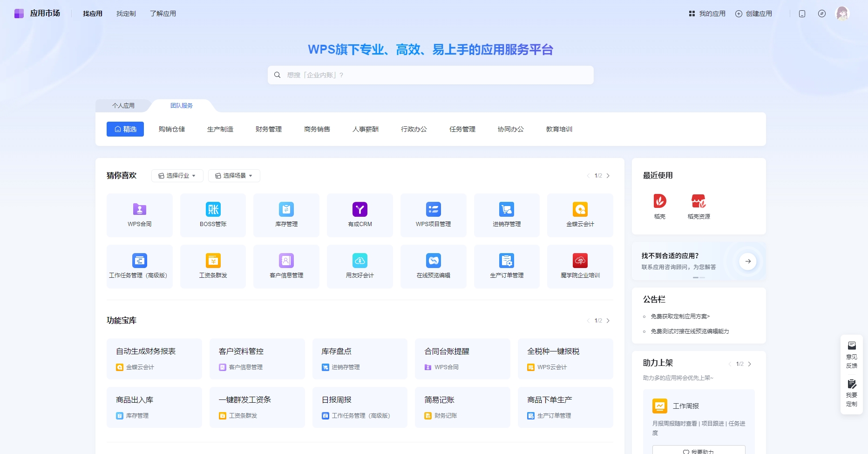The width and height of the screenshot is (868, 454).
Task: Open 稻壳资源 from recently used
Action: (x=698, y=201)
